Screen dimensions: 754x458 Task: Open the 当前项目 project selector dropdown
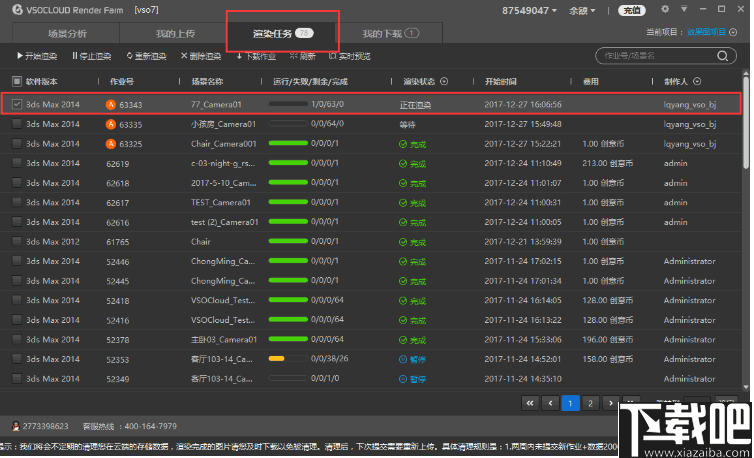pos(733,32)
